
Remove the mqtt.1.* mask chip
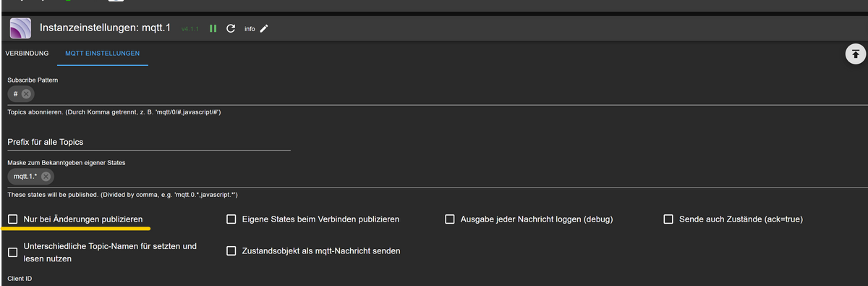pyautogui.click(x=46, y=177)
